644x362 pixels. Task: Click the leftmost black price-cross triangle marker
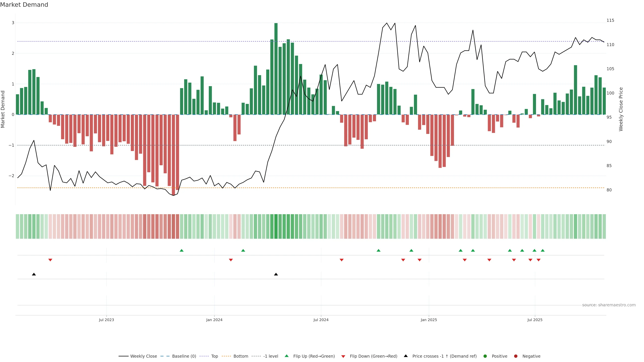pyautogui.click(x=34, y=274)
